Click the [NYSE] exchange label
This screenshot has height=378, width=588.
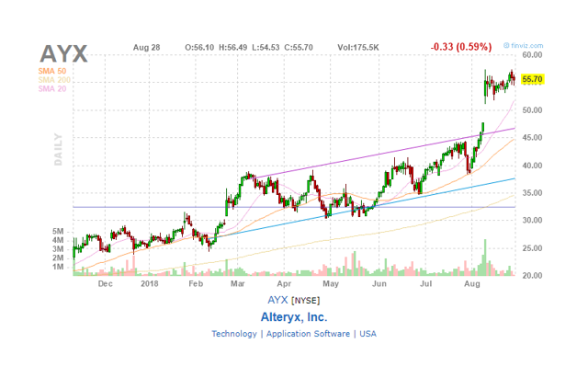[x=306, y=301]
